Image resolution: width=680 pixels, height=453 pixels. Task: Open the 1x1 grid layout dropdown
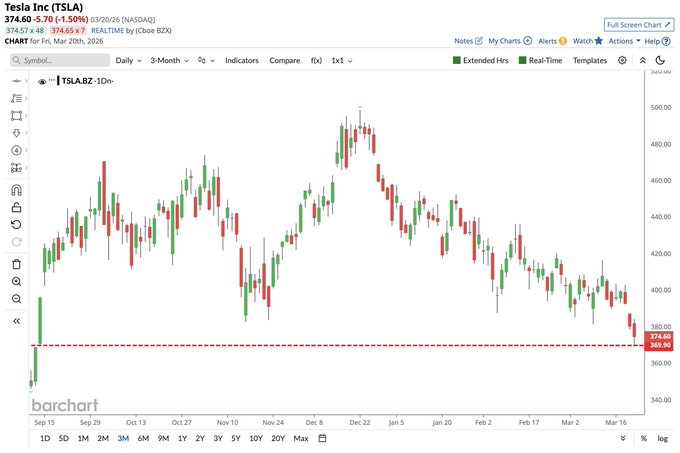click(x=342, y=60)
